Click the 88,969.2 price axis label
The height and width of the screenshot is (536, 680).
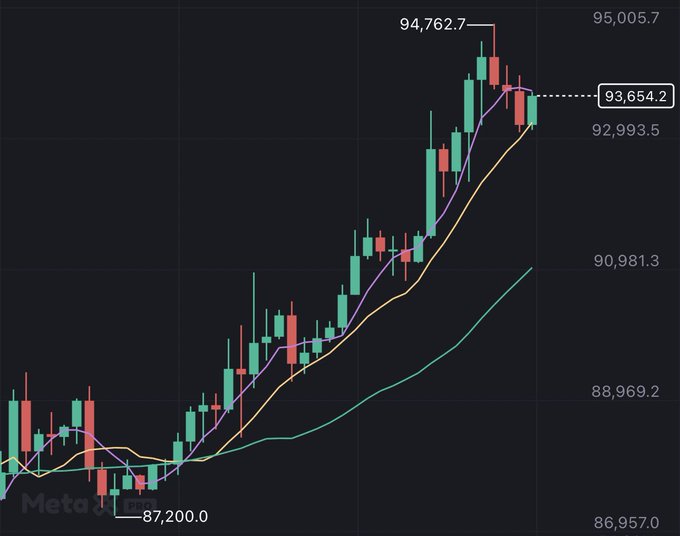click(x=626, y=391)
